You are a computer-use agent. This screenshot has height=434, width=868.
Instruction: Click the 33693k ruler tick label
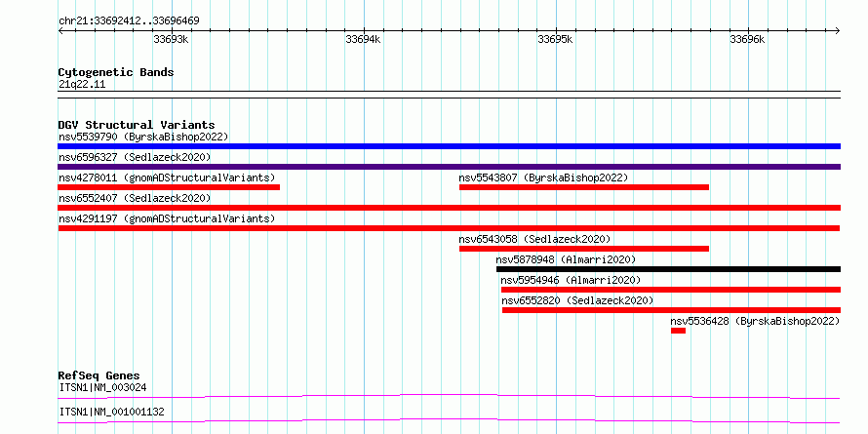[x=171, y=40]
